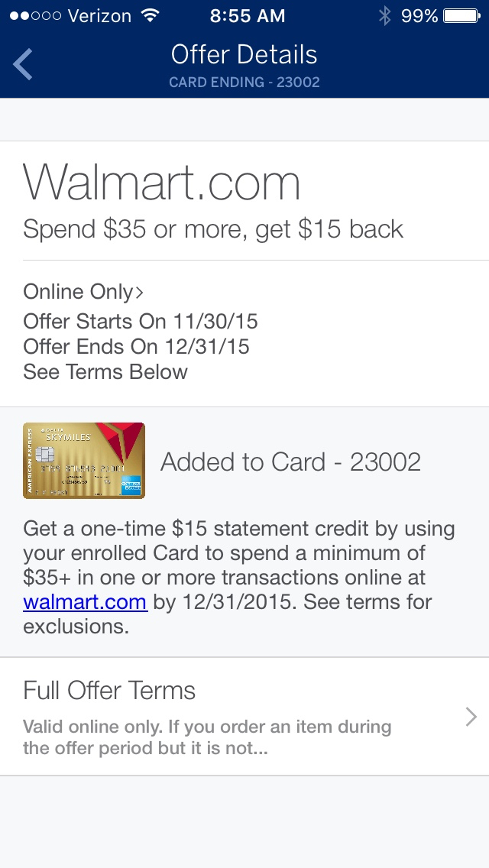
Task: Tap the "Valid online only" terms preview
Action: (207, 737)
